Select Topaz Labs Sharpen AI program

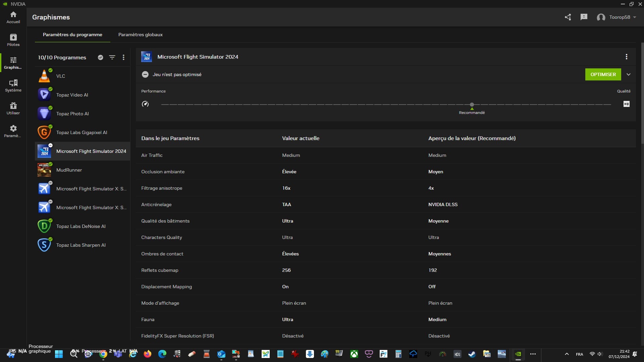[83, 245]
